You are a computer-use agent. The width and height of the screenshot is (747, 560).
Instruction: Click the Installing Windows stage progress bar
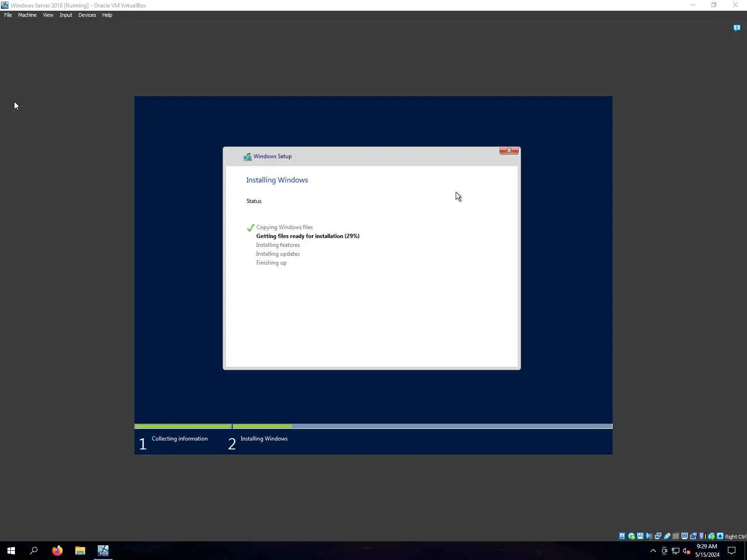(423, 426)
